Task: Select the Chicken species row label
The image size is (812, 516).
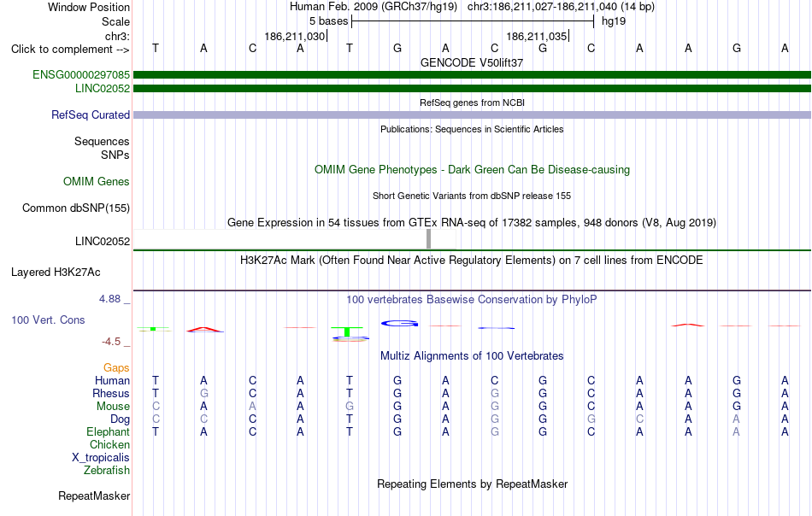Action: tap(109, 445)
